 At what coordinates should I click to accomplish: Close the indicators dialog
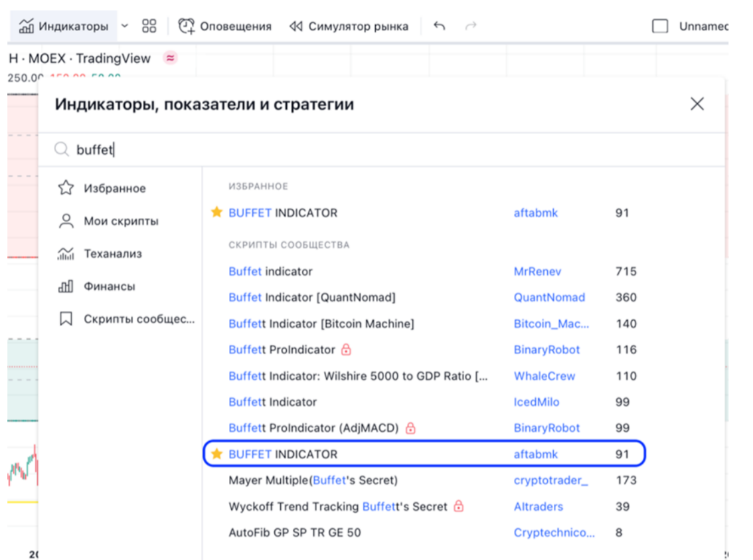coord(697,104)
